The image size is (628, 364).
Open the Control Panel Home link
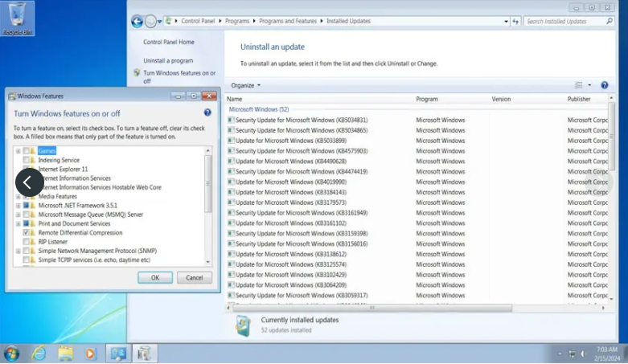tap(169, 42)
